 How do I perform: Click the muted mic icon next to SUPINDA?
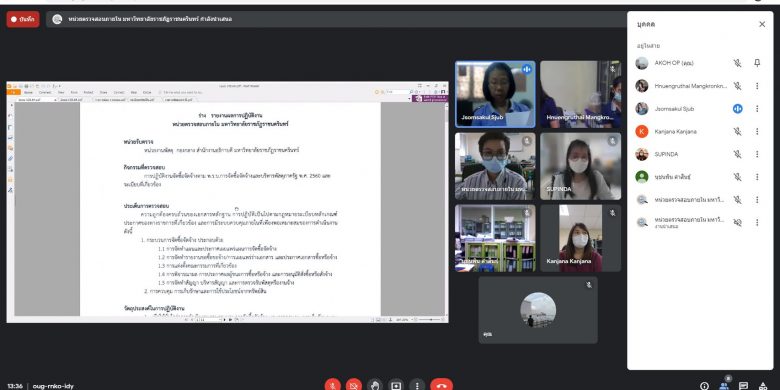(x=737, y=154)
